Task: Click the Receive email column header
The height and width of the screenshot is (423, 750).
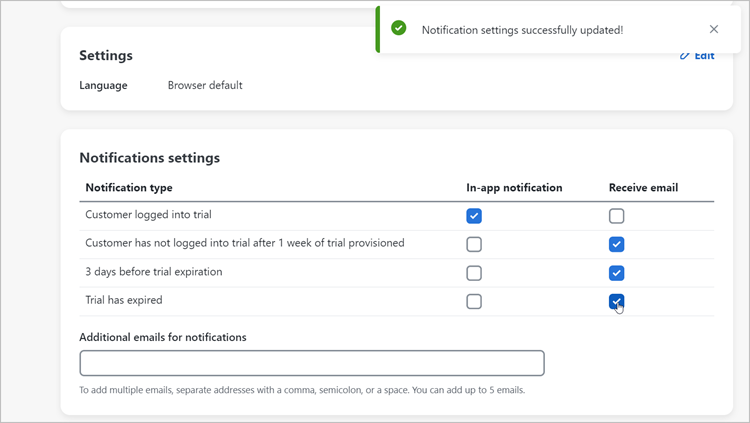Action: coord(643,188)
